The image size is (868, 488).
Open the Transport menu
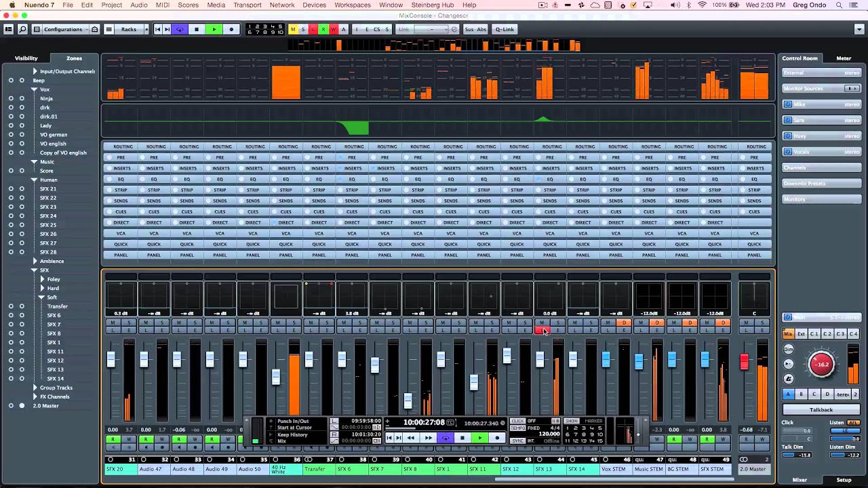point(247,5)
